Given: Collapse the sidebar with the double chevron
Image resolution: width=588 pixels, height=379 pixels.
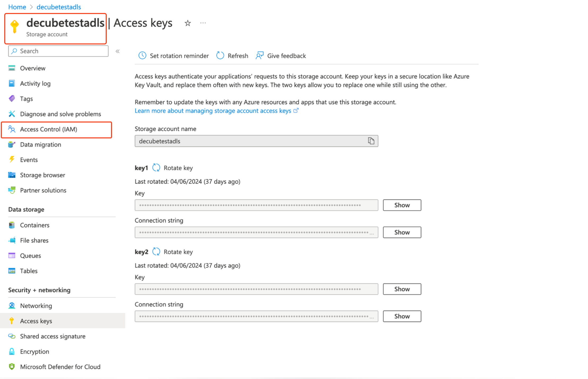Looking at the screenshot, I should click(118, 51).
